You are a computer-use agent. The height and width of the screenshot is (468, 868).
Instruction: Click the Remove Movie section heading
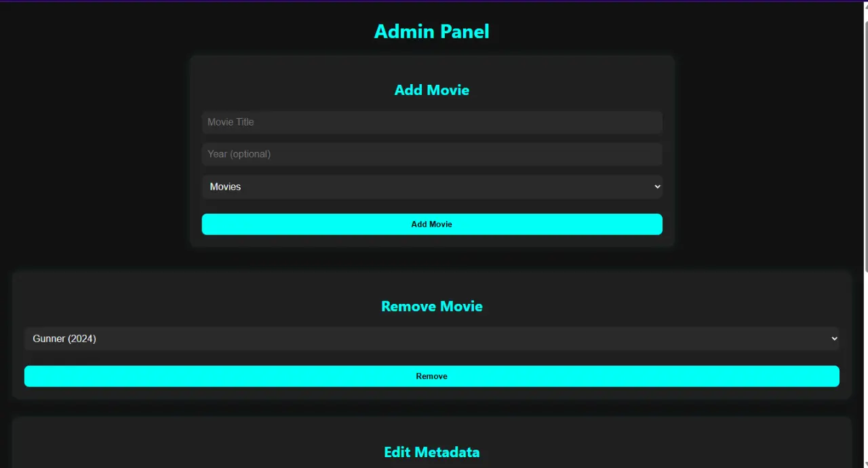(x=432, y=307)
